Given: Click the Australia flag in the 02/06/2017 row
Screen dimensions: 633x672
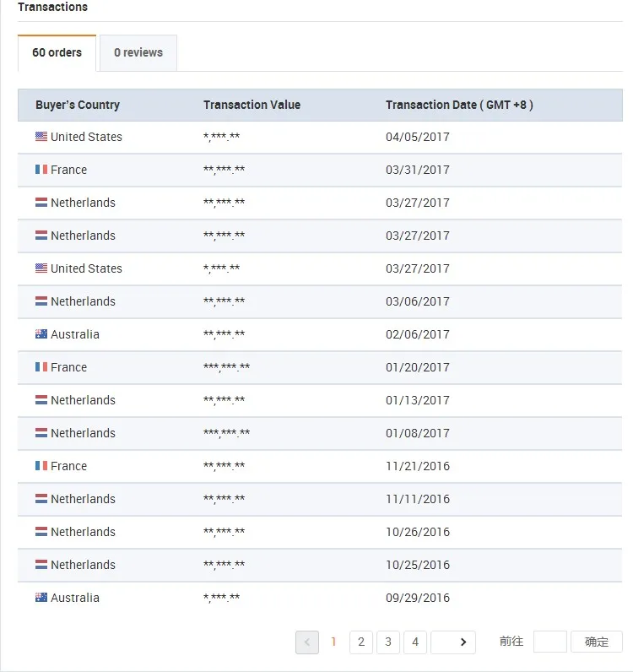Looking at the screenshot, I should [x=41, y=334].
